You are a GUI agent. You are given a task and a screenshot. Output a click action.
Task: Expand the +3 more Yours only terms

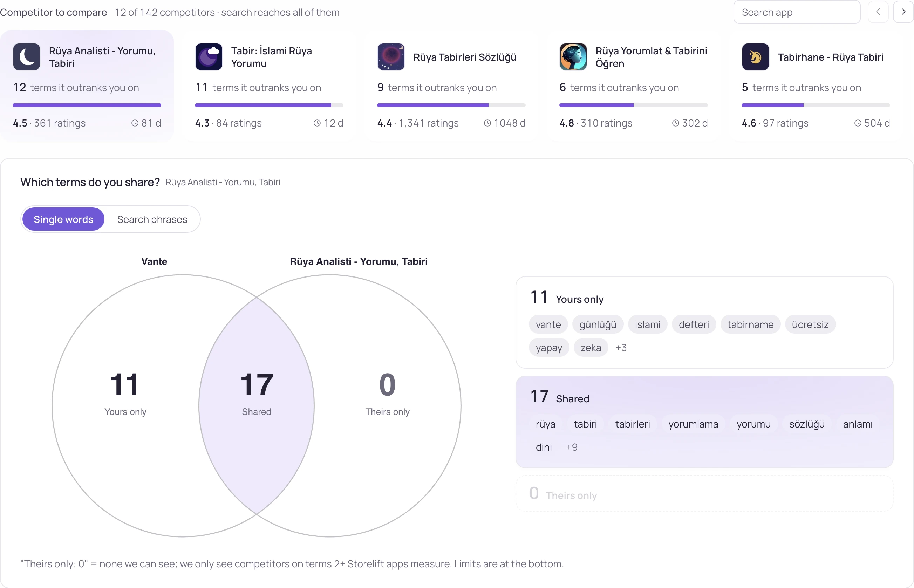pos(621,348)
